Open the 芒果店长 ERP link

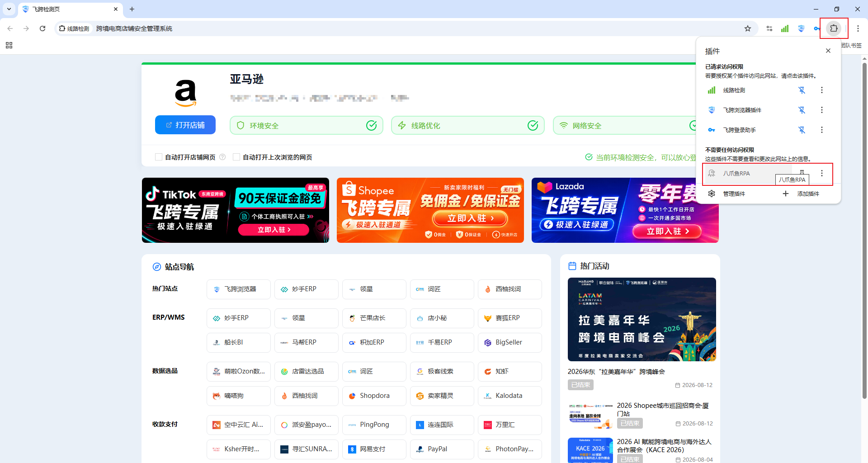374,318
